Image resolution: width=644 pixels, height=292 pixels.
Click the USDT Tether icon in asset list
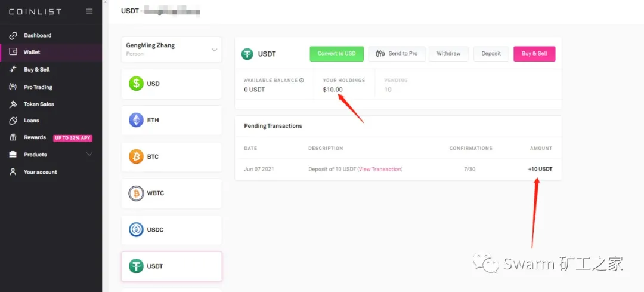[x=136, y=266]
